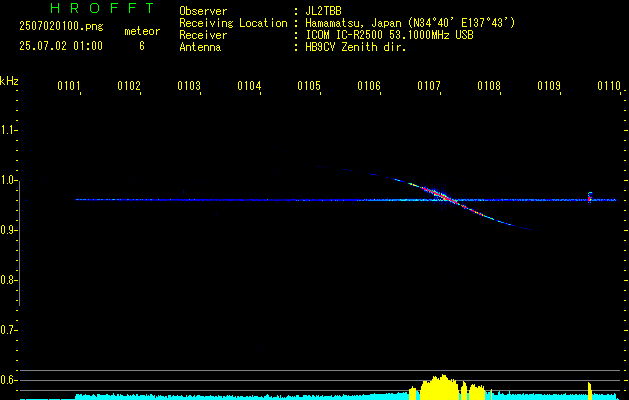Click the 1.1 frequency axis label
Viewport: 629px width, 400px height.
click(x=8, y=130)
